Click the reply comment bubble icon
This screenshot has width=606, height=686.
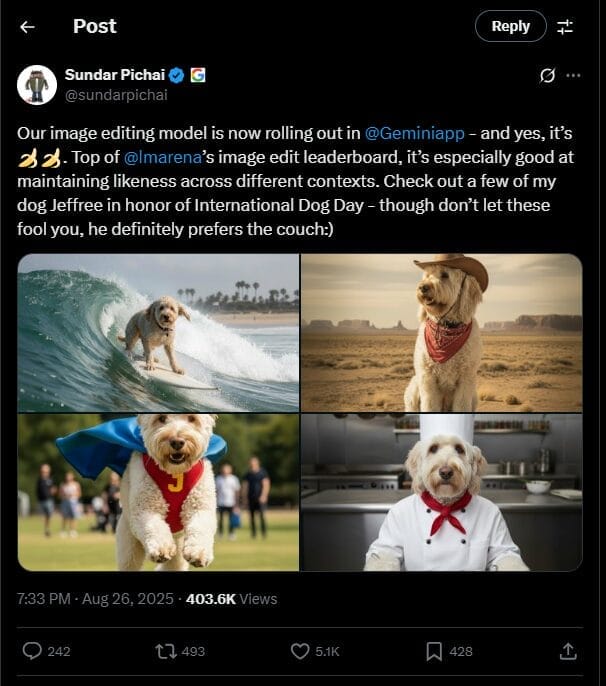pos(32,651)
